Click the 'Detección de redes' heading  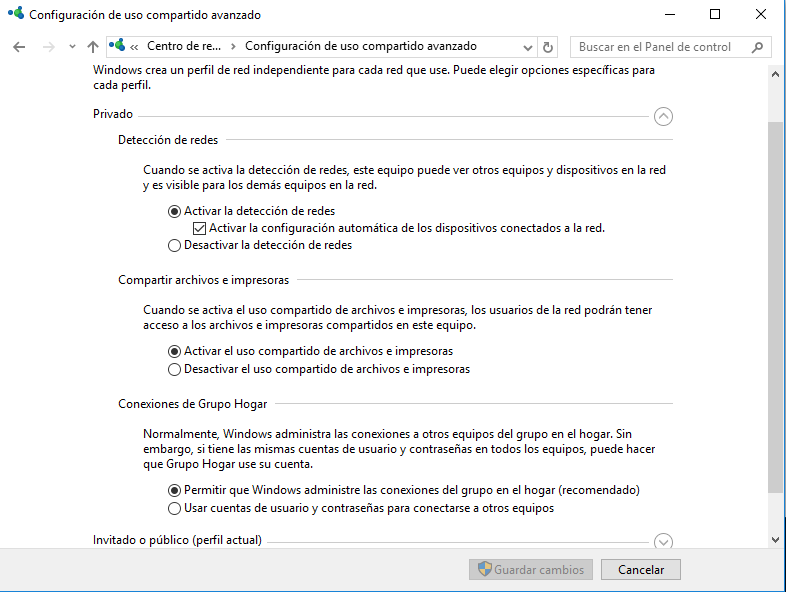point(168,140)
